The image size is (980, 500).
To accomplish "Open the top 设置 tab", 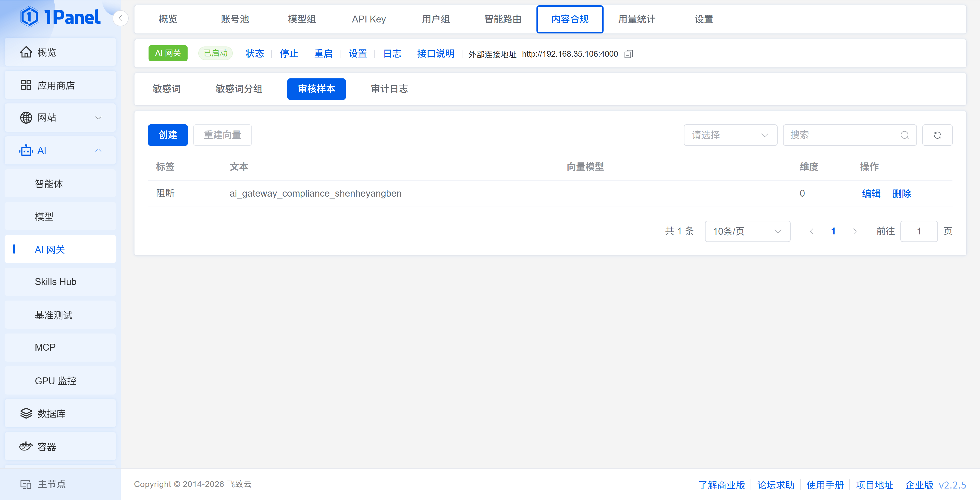I will click(703, 19).
